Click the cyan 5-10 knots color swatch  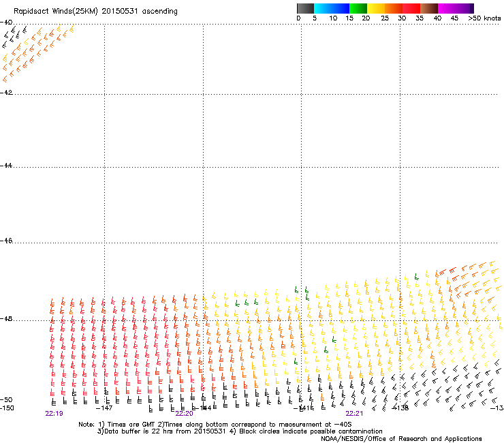322,8
